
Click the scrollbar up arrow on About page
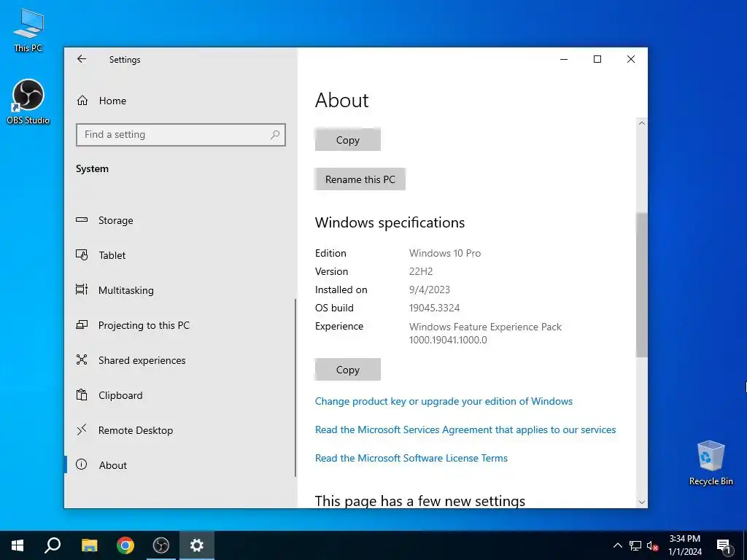(642, 123)
